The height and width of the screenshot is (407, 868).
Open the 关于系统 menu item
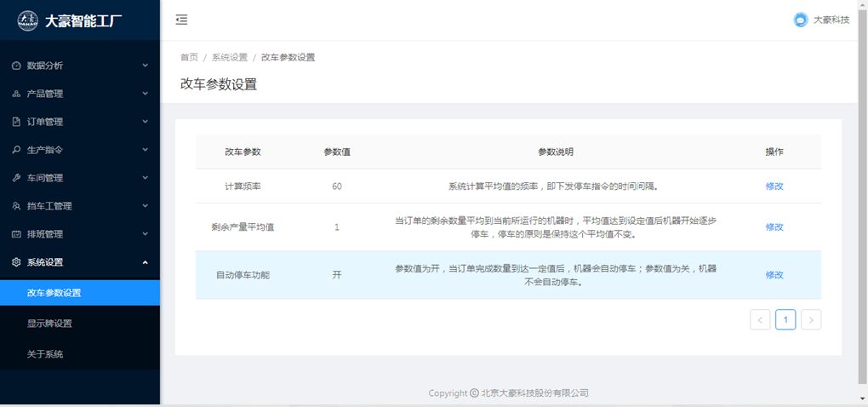click(45, 354)
